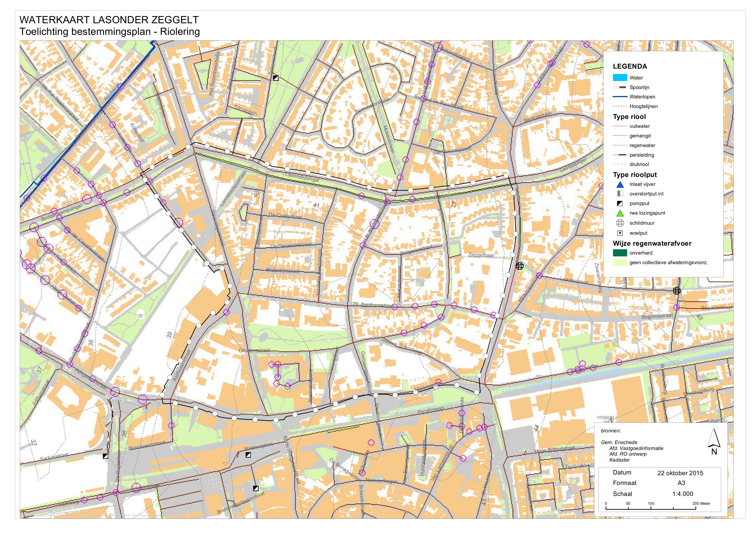Click the Oltmansstraat street label
This screenshot has height=534, width=756.
click(x=255, y=350)
